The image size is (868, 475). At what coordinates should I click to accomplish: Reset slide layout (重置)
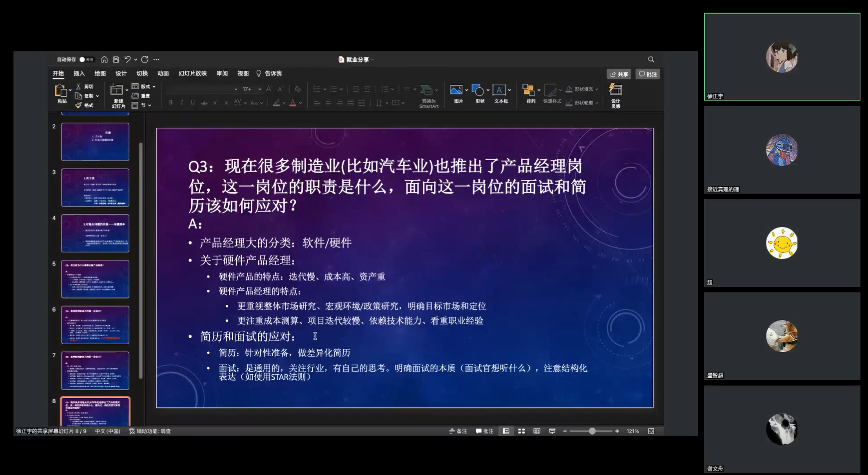141,96
